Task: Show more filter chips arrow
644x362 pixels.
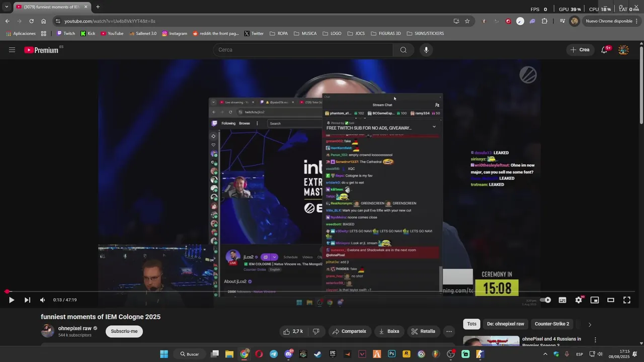Action: tap(590, 324)
